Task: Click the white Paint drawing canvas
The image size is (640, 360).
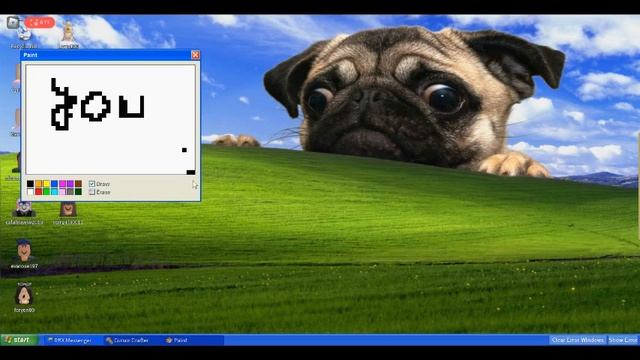Action: [x=111, y=119]
